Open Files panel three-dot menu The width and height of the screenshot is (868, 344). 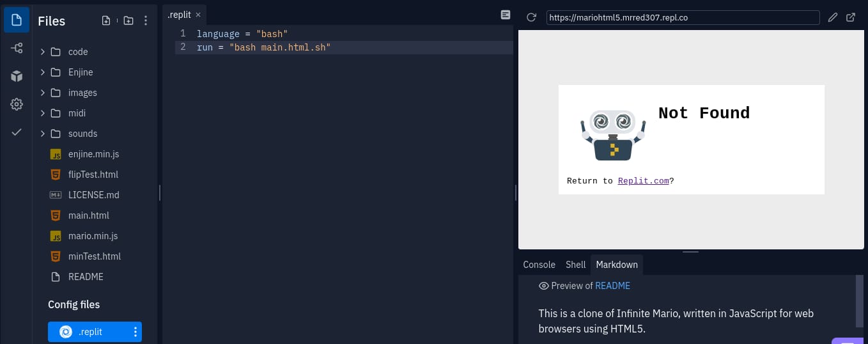(146, 20)
